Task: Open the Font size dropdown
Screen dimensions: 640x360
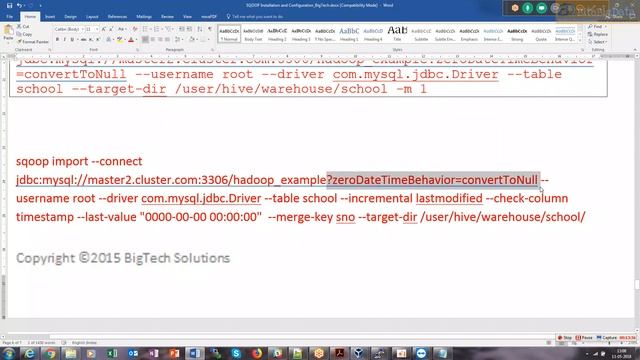Action: 97,29
